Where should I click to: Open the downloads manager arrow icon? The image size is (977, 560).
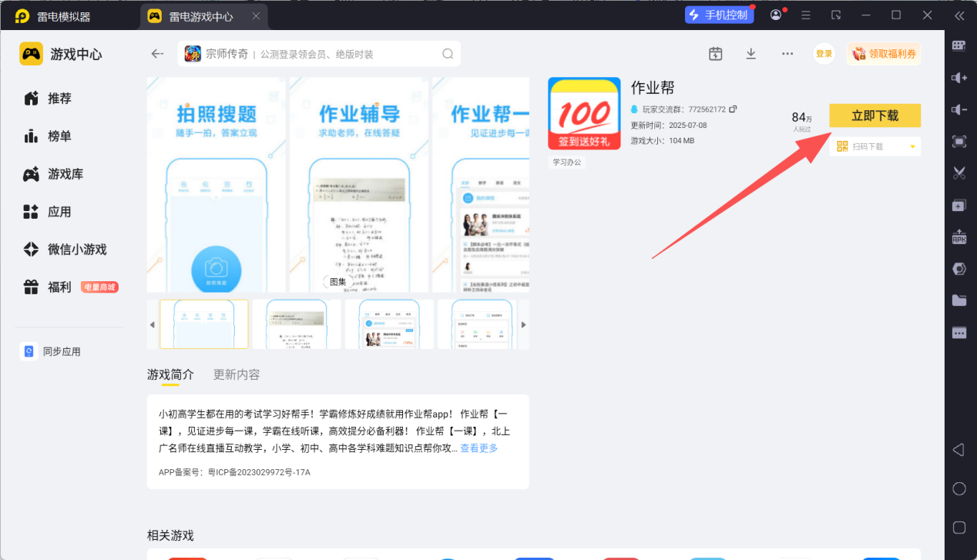(x=751, y=53)
